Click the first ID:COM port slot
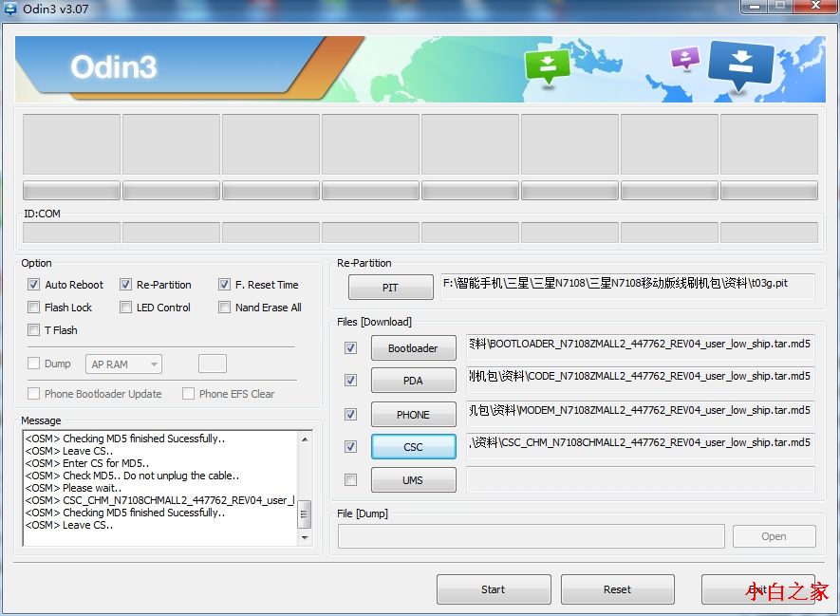The image size is (840, 616). (x=71, y=233)
